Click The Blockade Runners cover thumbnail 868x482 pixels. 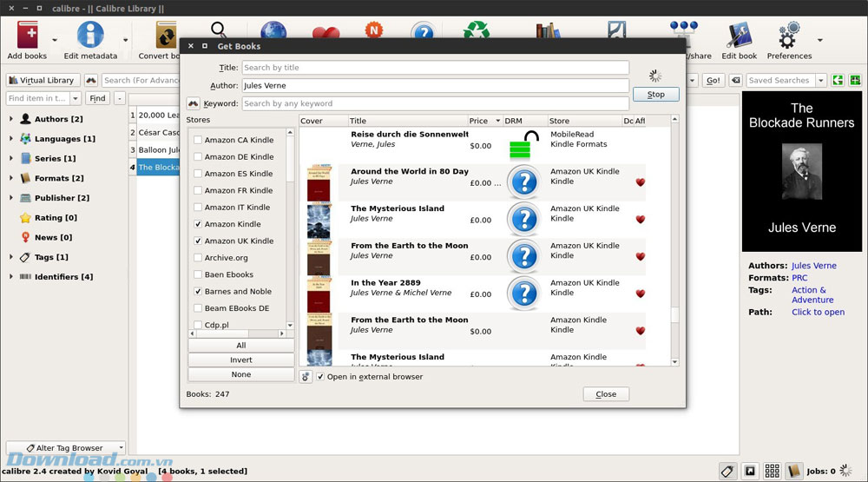(801, 171)
